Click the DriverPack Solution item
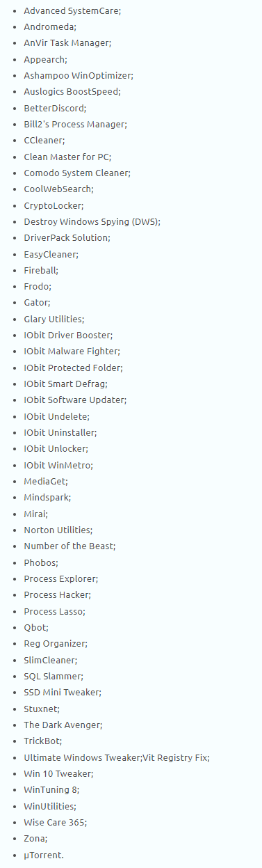Image resolution: width=262 pixels, height=868 pixels. pyautogui.click(x=67, y=237)
